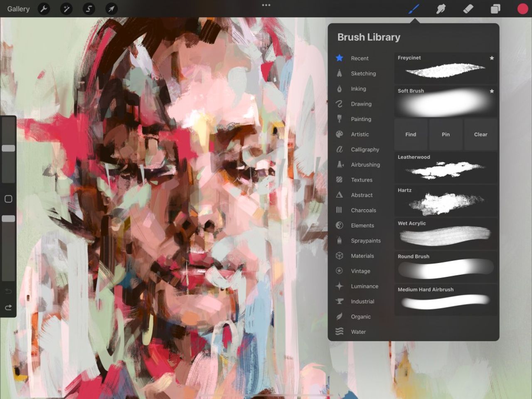The width and height of the screenshot is (532, 399).
Task: Open the red active color picker
Action: tap(522, 9)
